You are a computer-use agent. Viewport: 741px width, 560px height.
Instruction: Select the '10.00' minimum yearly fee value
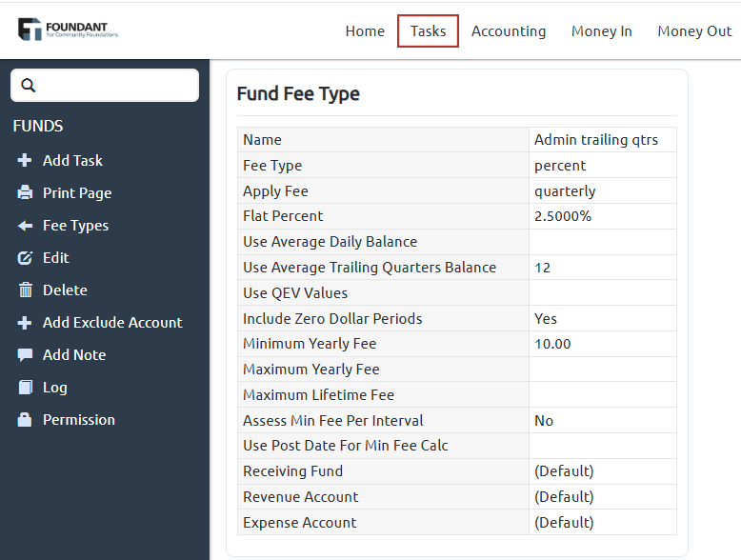pyautogui.click(x=552, y=344)
